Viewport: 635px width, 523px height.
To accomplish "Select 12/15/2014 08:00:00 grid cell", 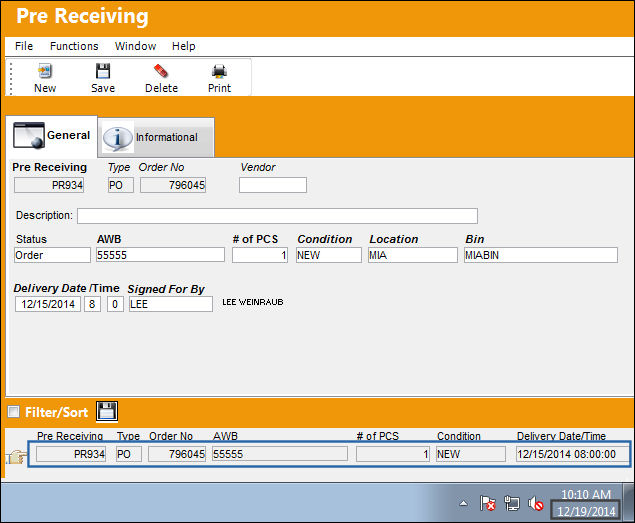I will point(572,454).
